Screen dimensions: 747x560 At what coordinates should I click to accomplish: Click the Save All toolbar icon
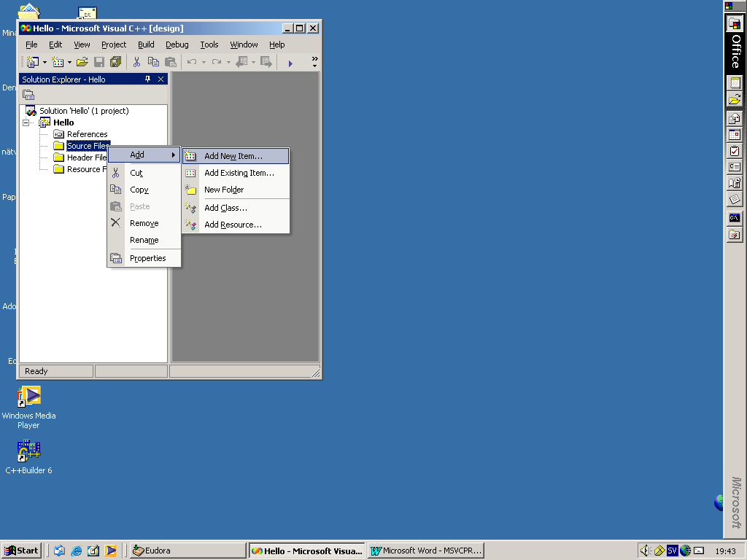[115, 62]
